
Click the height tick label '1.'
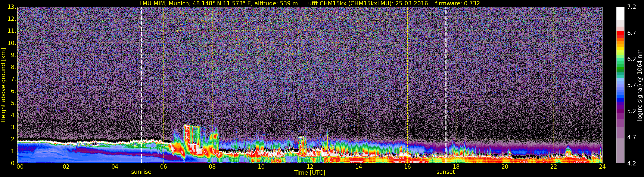[13, 151]
